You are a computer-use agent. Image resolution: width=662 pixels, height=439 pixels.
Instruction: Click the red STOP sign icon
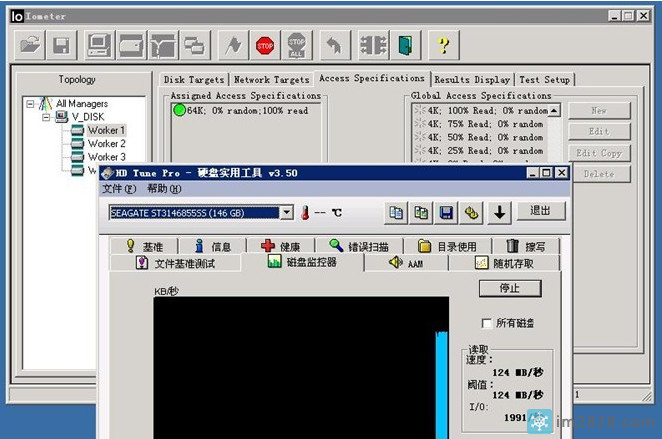pyautogui.click(x=265, y=45)
